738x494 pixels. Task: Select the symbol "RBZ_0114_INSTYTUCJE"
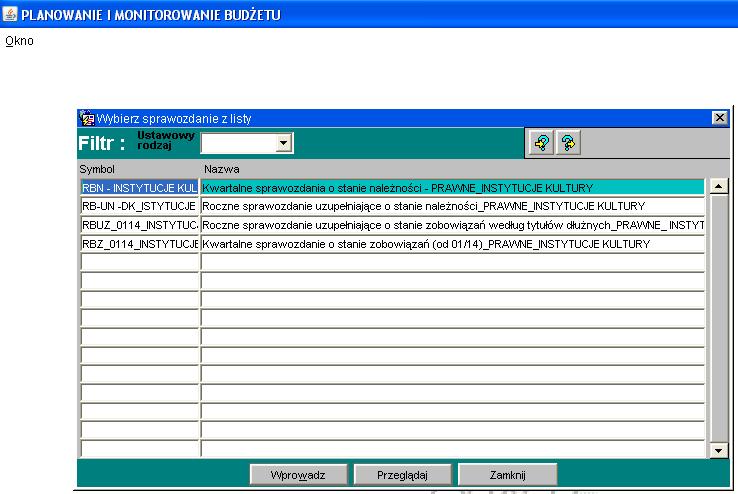pyautogui.click(x=139, y=244)
